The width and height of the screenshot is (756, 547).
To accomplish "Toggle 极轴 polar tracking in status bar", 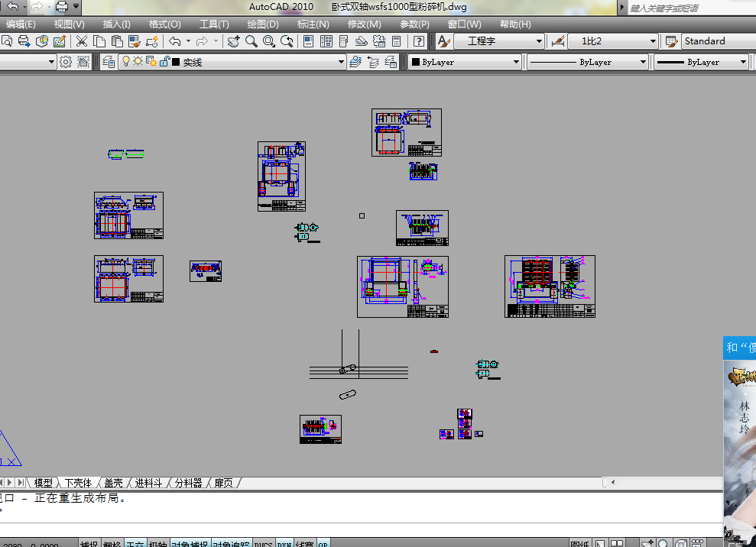I will coord(159,544).
